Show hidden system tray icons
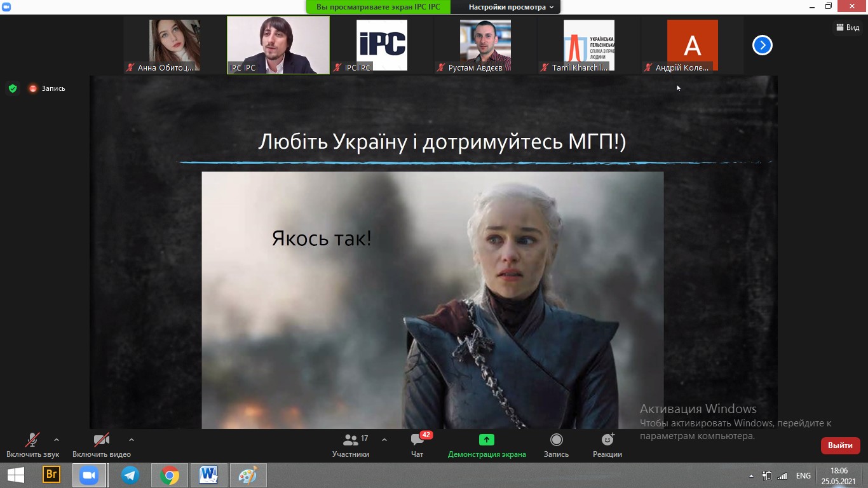The height and width of the screenshot is (488, 868). pos(752,475)
